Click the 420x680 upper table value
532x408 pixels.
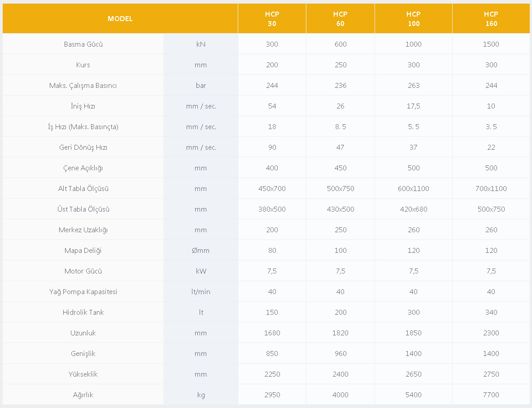(x=414, y=209)
